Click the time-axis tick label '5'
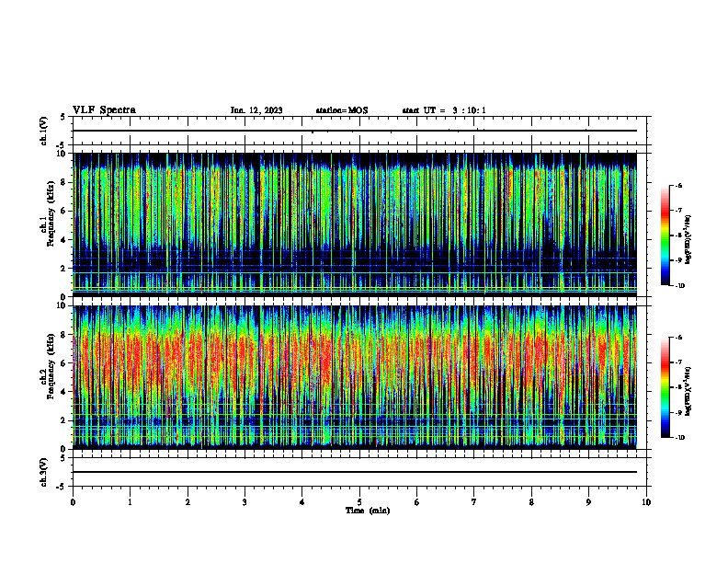 [x=359, y=502]
